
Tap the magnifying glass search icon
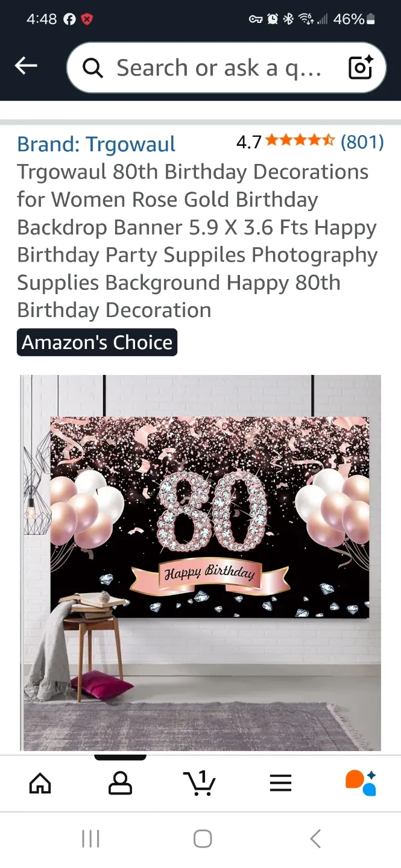click(x=92, y=68)
